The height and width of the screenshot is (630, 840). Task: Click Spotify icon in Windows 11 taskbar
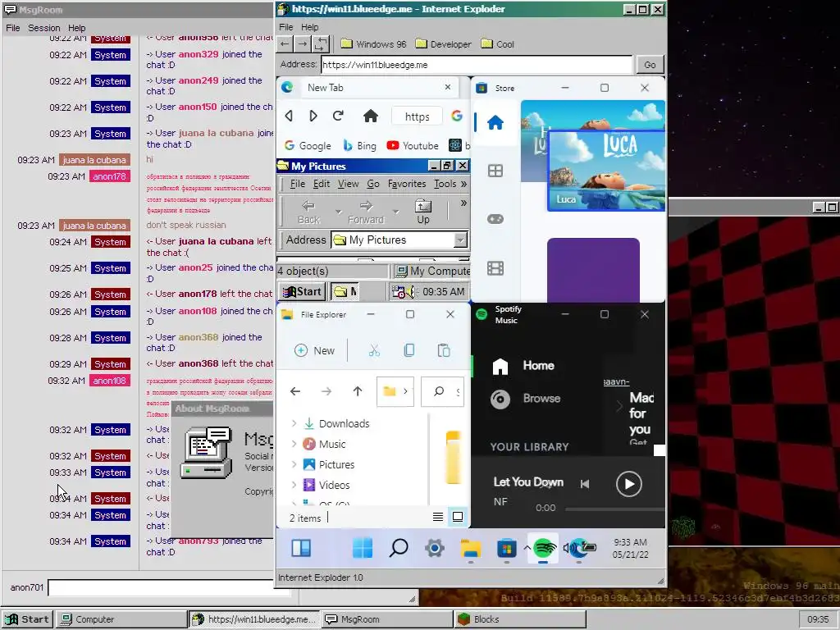pyautogui.click(x=543, y=547)
